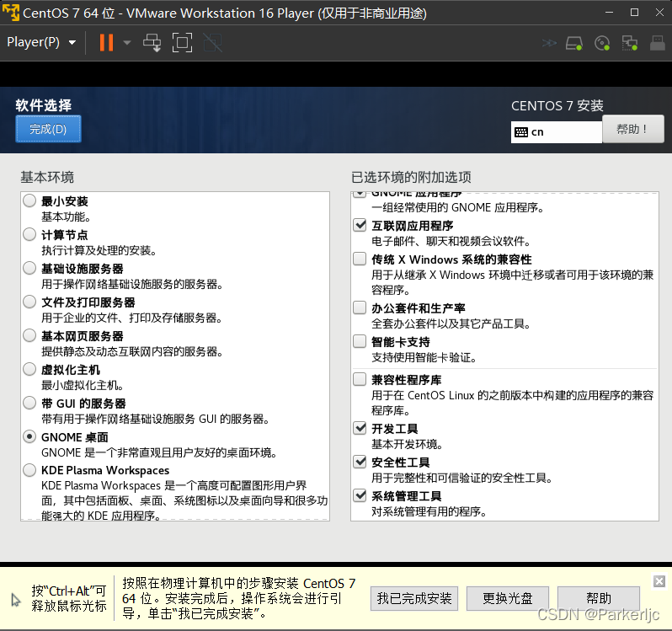The height and width of the screenshot is (631, 672).
Task: Click the 一组经常使用的 GNOME 应用程序 description
Action: [458, 207]
